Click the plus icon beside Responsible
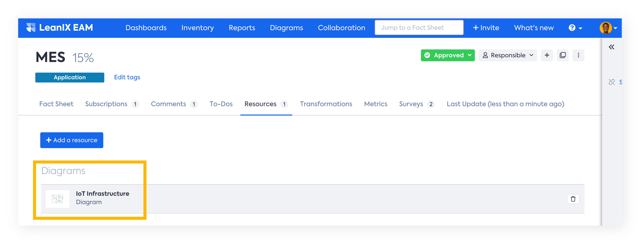The width and height of the screenshot is (644, 248). click(547, 55)
